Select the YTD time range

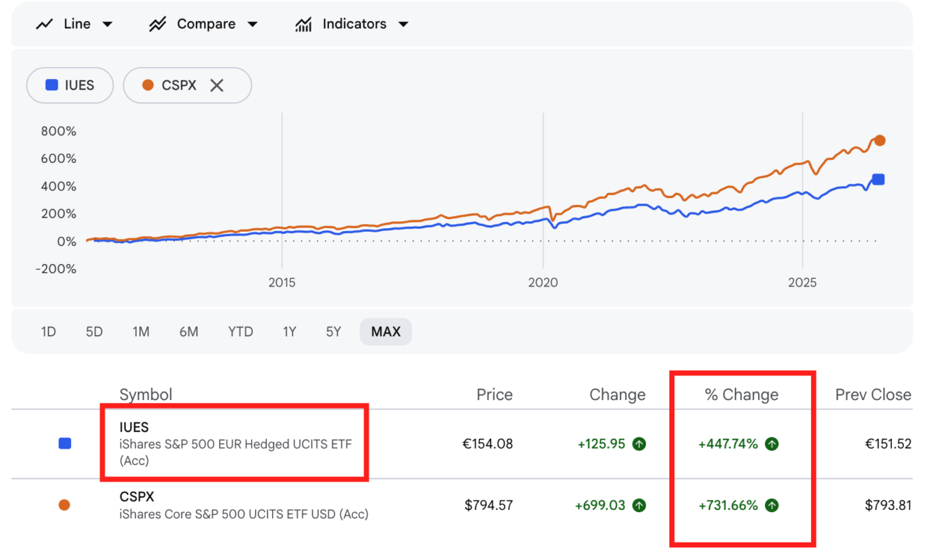click(x=240, y=331)
